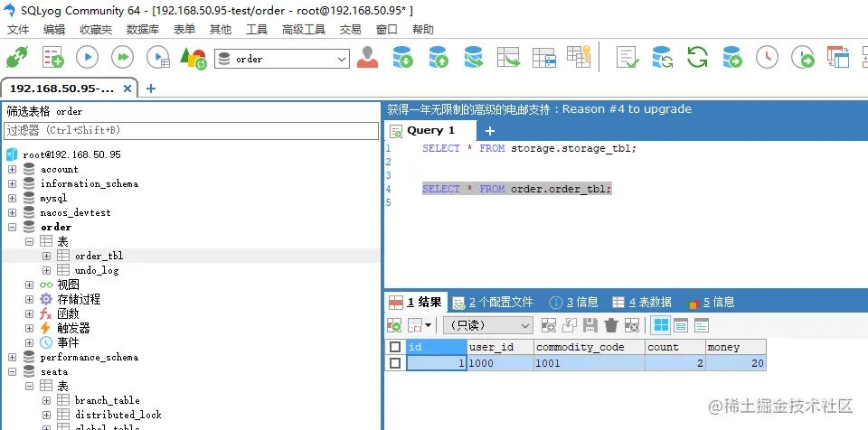868x430 pixels.
Task: Select the distributed_lock table in the tree
Action: pyautogui.click(x=118, y=415)
